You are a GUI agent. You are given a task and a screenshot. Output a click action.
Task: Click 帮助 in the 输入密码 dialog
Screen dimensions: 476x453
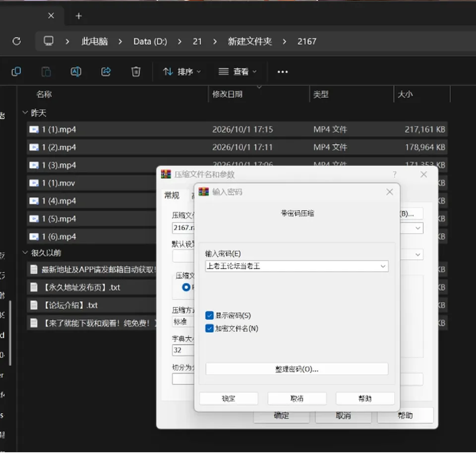365,398
